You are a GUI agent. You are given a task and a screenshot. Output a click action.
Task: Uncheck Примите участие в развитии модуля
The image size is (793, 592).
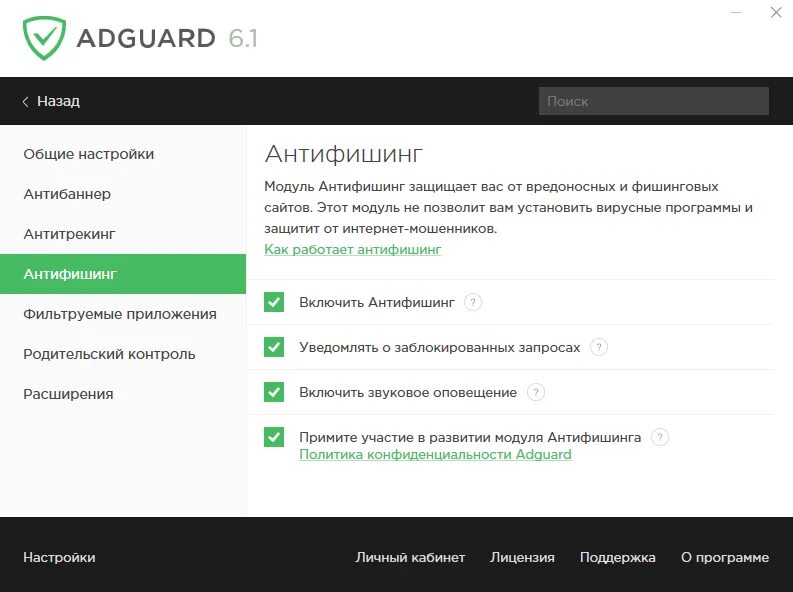274,437
